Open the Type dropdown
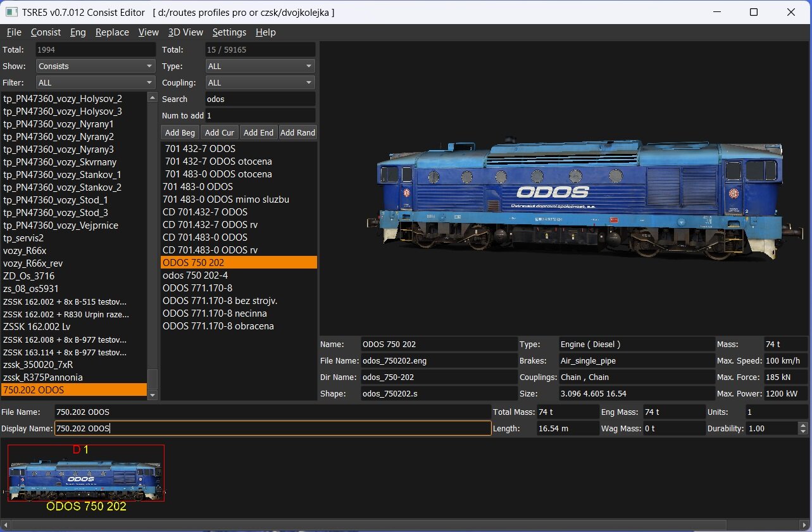 (260, 66)
